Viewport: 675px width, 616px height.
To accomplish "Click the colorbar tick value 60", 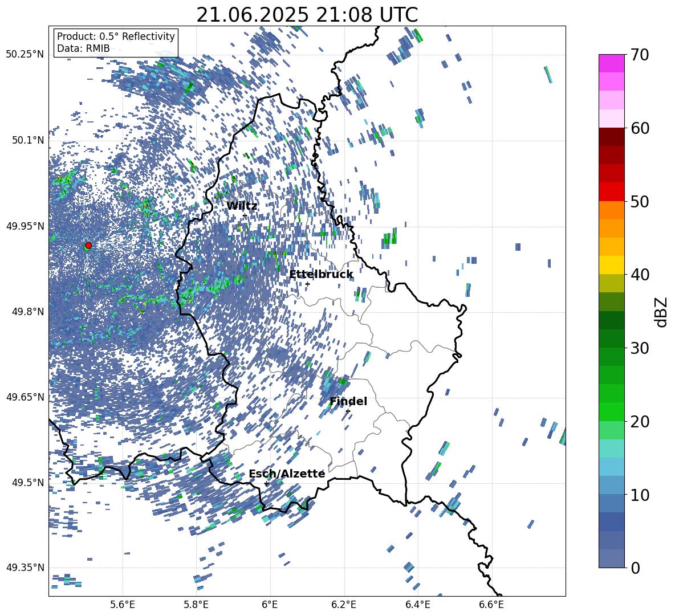I will pyautogui.click(x=640, y=128).
